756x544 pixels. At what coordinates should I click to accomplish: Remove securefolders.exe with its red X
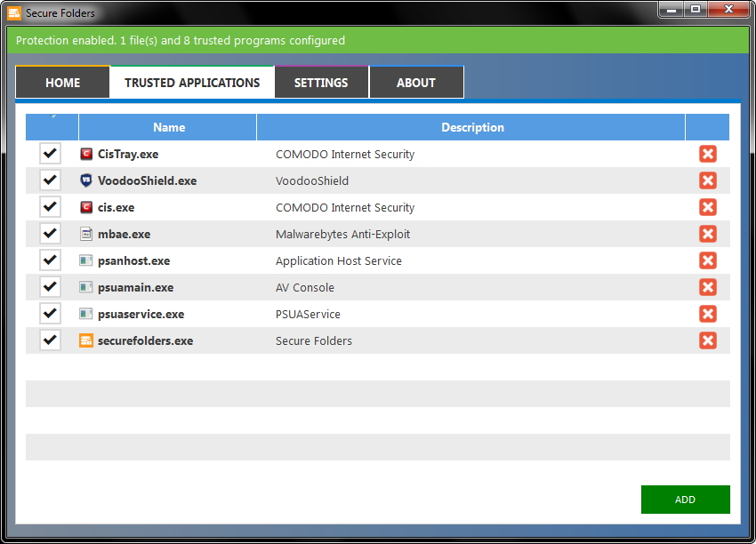(x=707, y=340)
